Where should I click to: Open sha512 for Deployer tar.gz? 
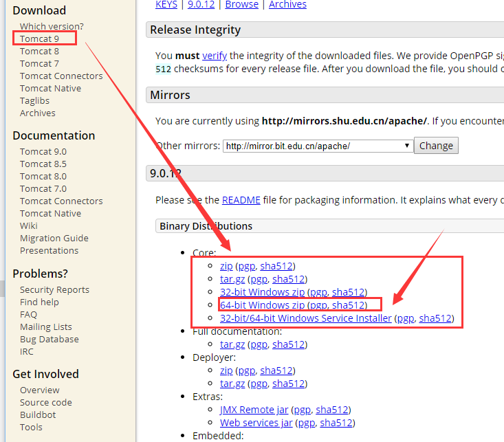[289, 384]
